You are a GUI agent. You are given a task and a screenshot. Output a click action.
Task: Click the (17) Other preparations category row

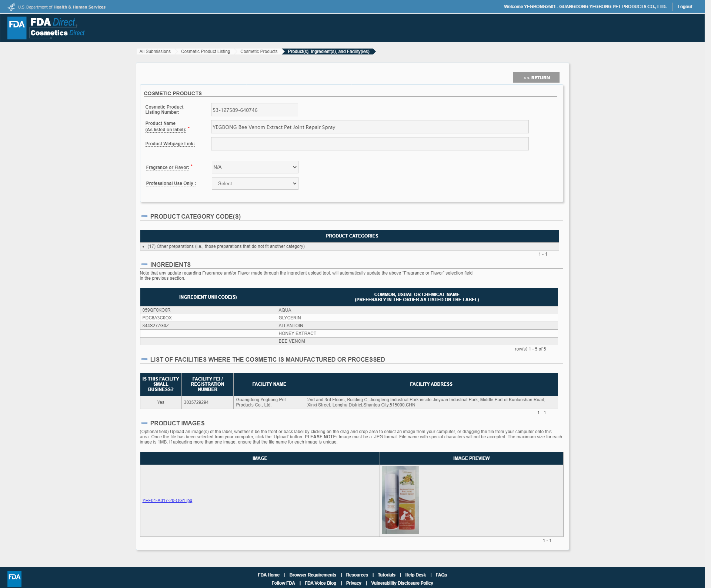[x=349, y=246]
